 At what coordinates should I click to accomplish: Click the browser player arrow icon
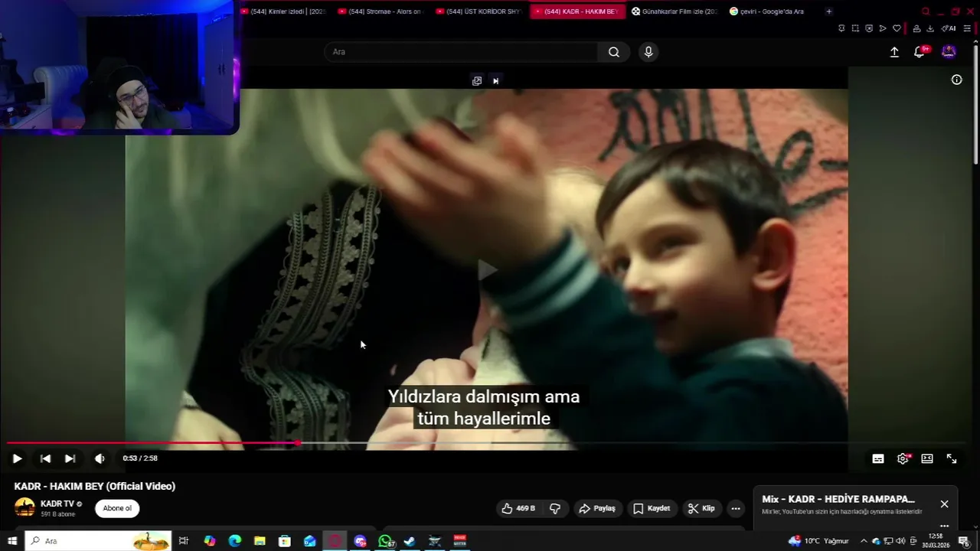(883, 28)
